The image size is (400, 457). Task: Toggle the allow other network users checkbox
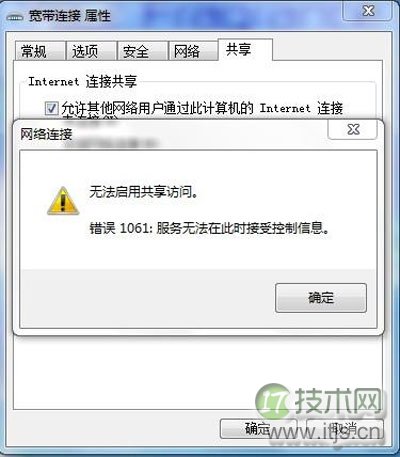(51, 108)
